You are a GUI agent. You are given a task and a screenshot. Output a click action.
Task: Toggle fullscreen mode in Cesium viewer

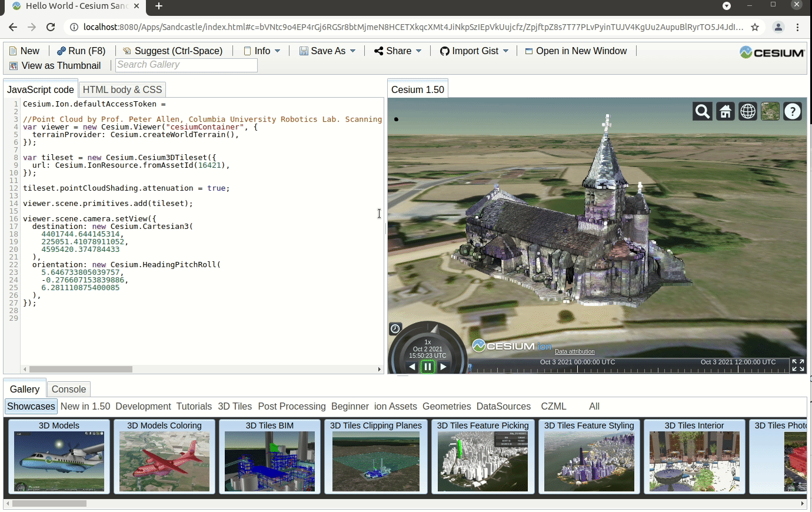[798, 365]
